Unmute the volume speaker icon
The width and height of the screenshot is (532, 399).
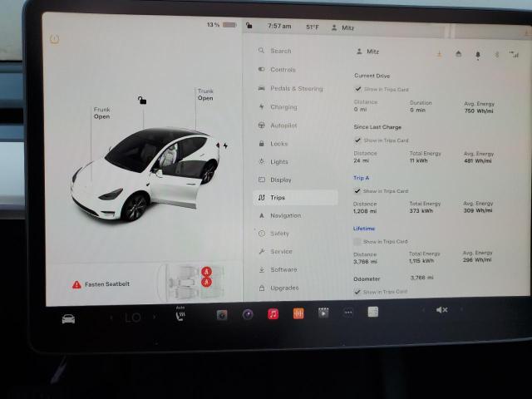click(x=441, y=310)
